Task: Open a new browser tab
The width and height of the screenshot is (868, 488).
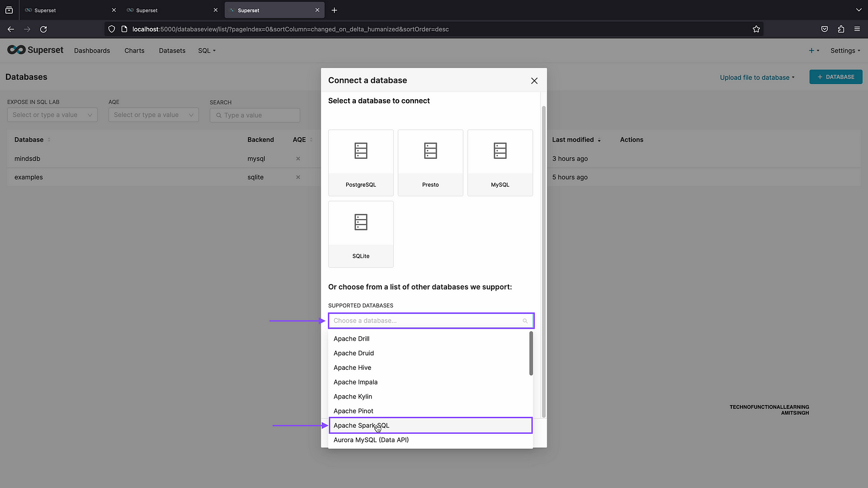Action: pyautogui.click(x=334, y=10)
